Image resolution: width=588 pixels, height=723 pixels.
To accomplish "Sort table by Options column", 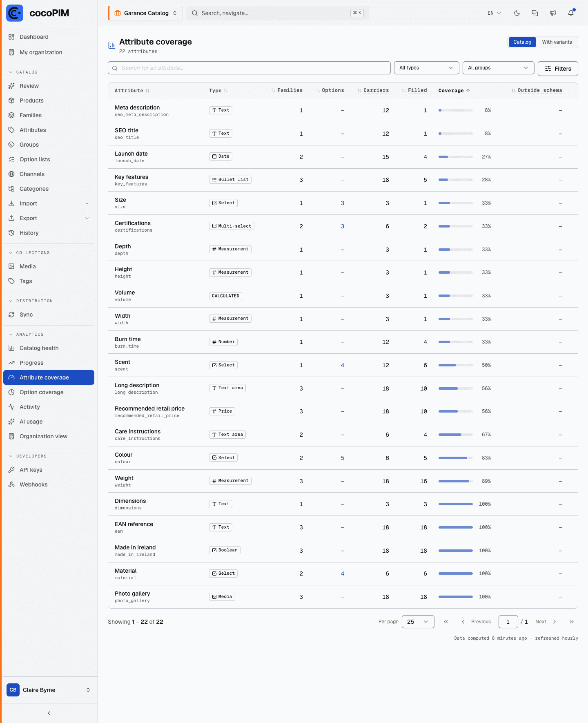I will click(x=330, y=90).
